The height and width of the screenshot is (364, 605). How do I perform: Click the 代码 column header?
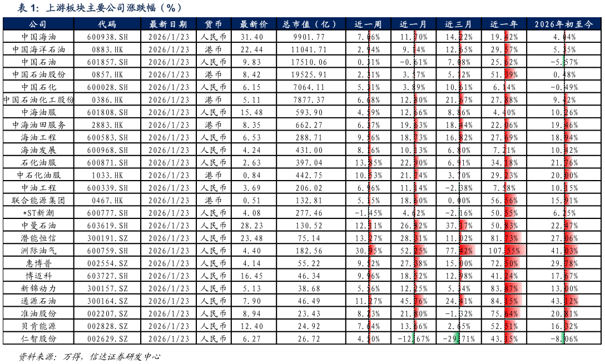tap(106, 23)
